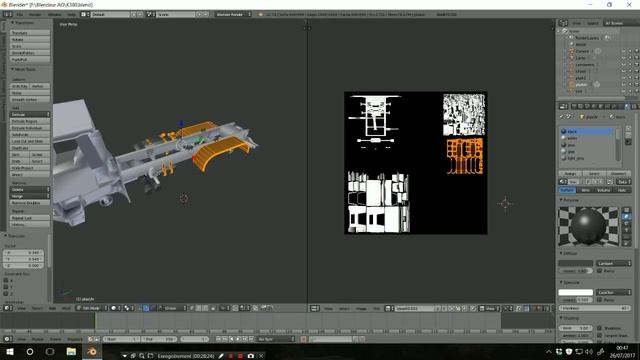The width and height of the screenshot is (640, 360).
Task: Toggle visibility eye of Camera in outliner
Action: click(623, 51)
